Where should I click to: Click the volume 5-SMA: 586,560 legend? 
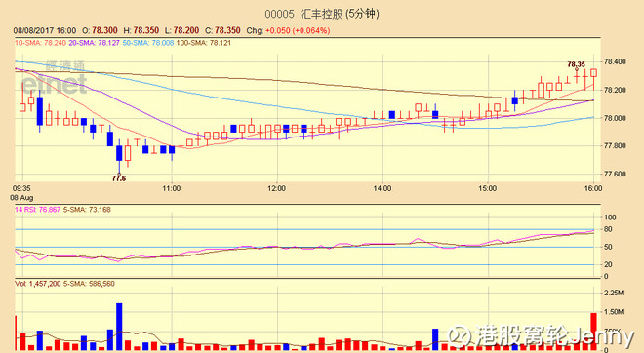(89, 284)
